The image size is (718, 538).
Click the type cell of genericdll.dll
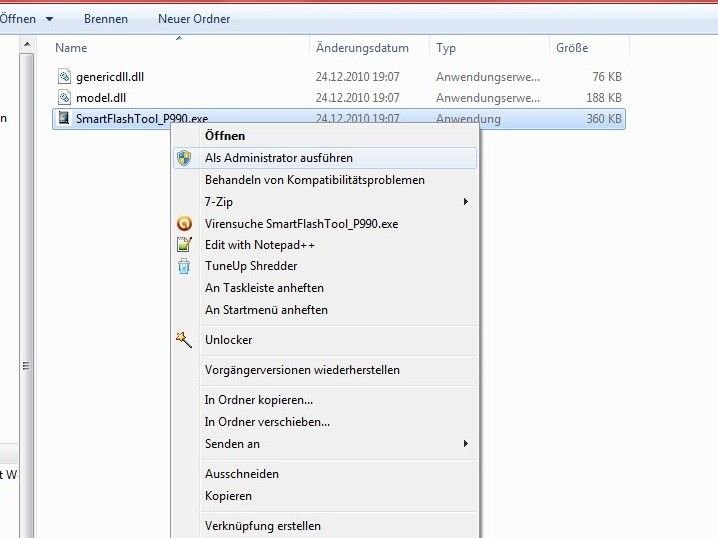tap(488, 77)
